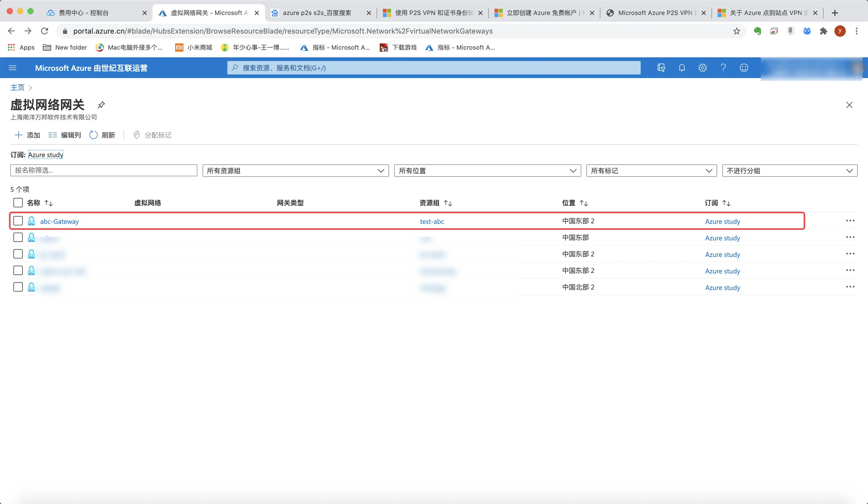Pin the virtual network gateways blade
Screen dimensions: 868x504
[101, 105]
